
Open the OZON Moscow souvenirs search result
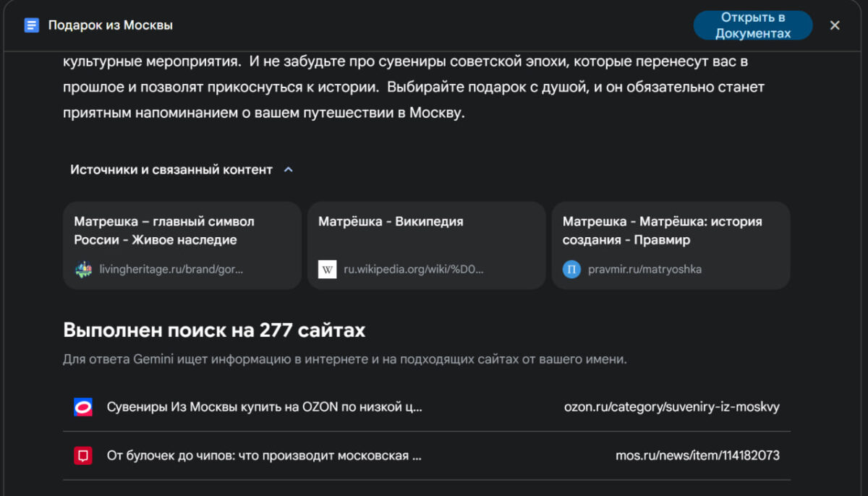pos(264,407)
